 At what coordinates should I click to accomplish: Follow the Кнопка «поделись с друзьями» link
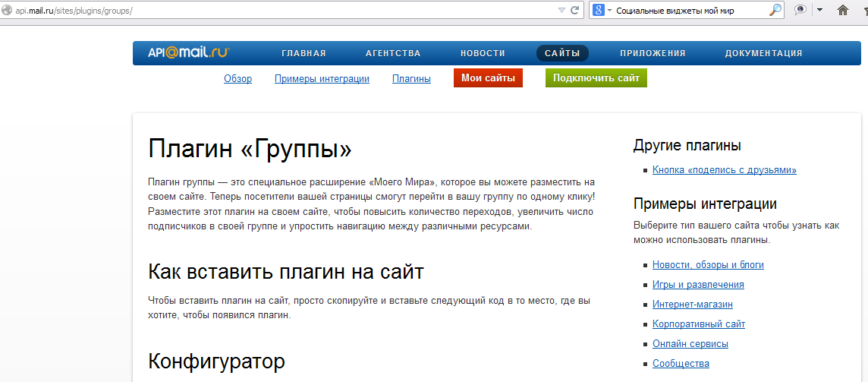click(x=724, y=170)
